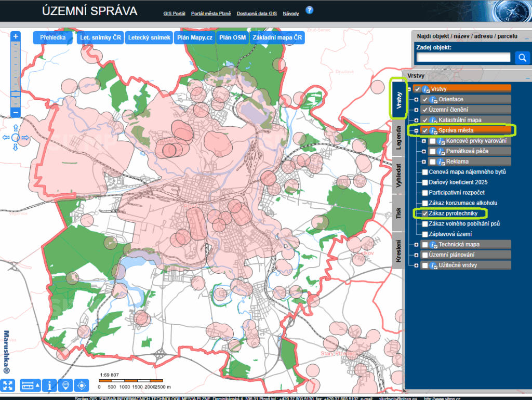Switch to the Legenda side tab
Screen dimensions: 532x400
[398, 137]
